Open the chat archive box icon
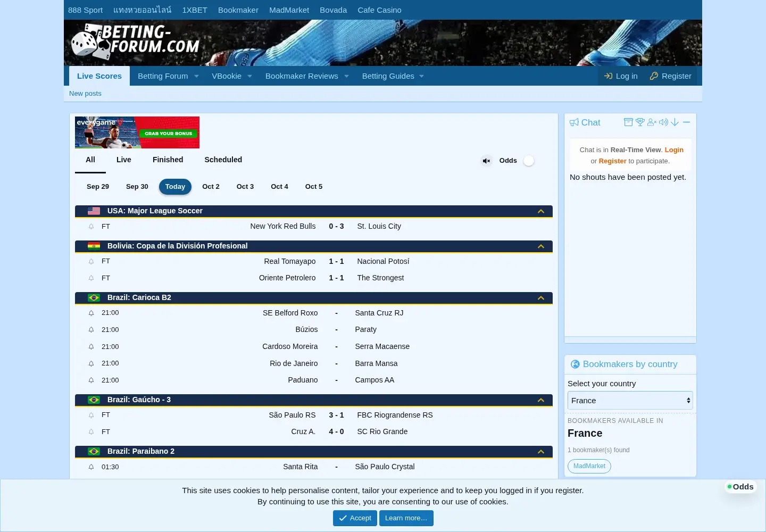This screenshot has width=766, height=532. 628,122
